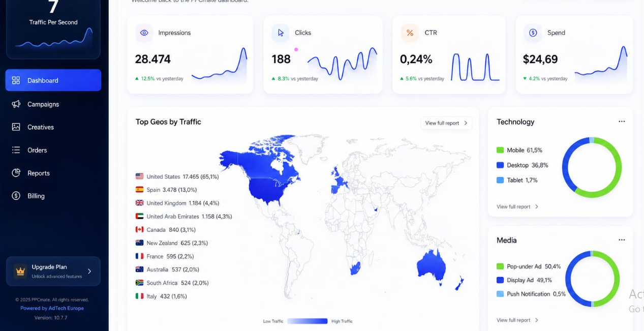
Task: Click the Spain flag icon
Action: coord(139,190)
